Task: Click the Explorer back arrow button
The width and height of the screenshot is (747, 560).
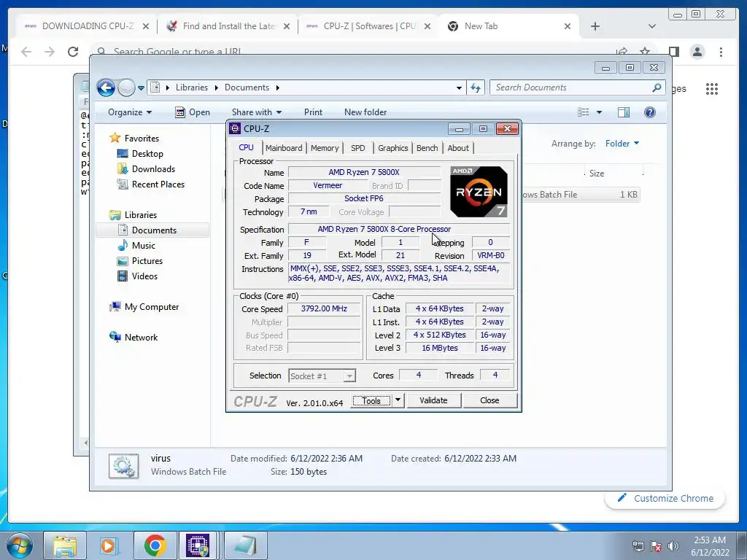Action: [x=106, y=87]
